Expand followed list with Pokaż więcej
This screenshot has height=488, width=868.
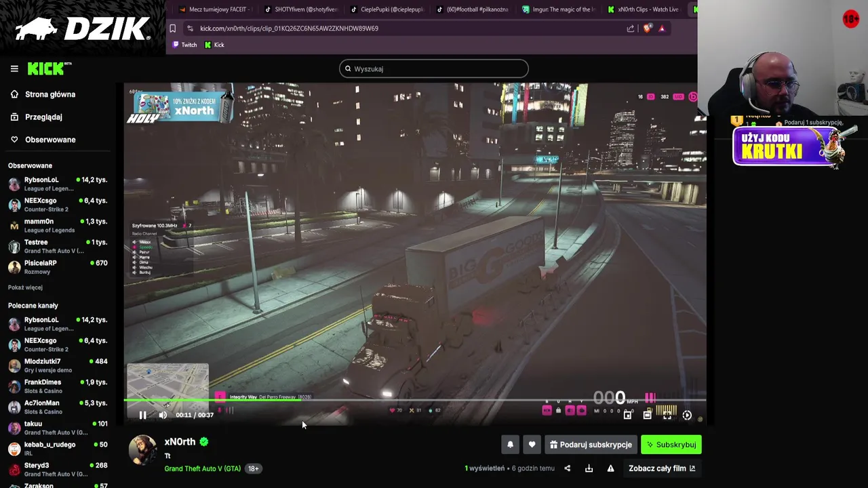pos(25,287)
